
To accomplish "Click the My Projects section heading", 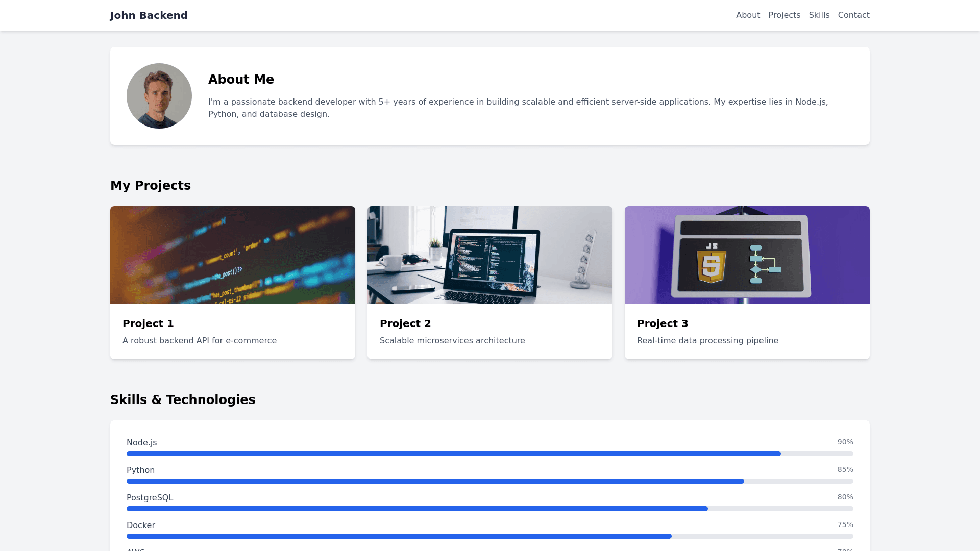I will pos(151,186).
